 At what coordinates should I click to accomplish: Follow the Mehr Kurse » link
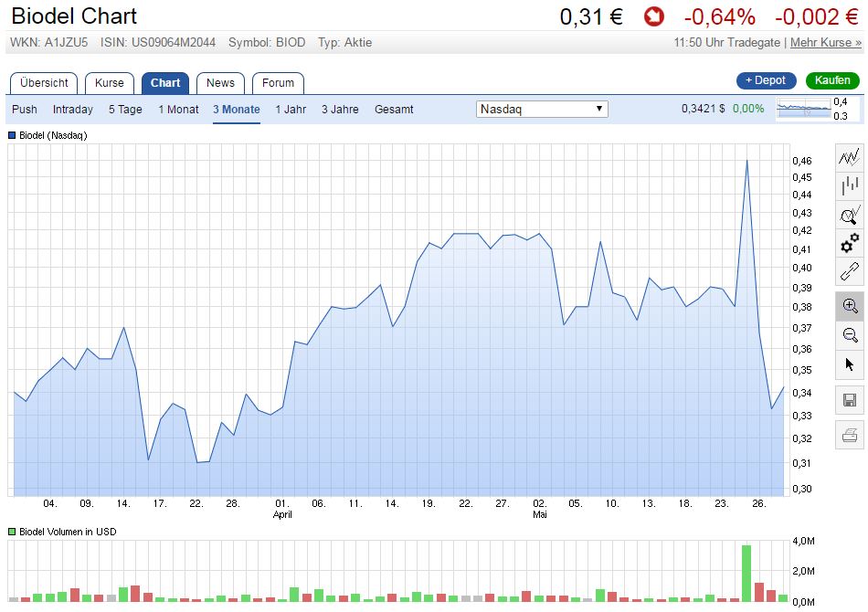pos(825,43)
